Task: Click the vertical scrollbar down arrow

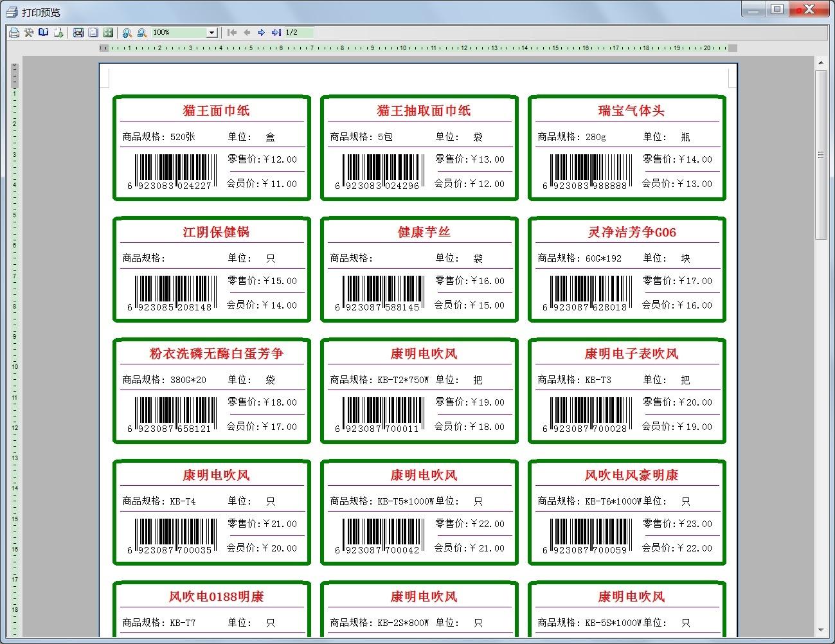Action: pos(821,630)
